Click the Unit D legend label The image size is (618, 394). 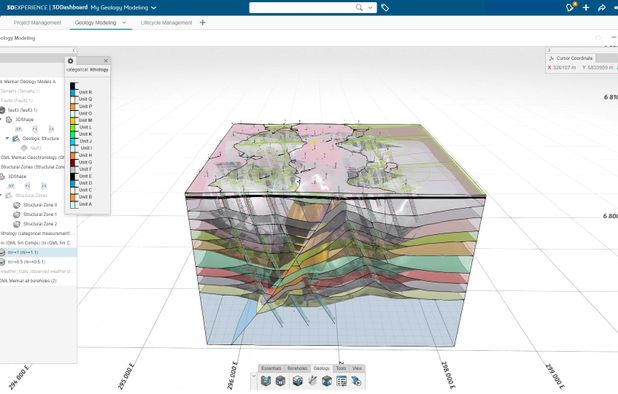pos(85,183)
